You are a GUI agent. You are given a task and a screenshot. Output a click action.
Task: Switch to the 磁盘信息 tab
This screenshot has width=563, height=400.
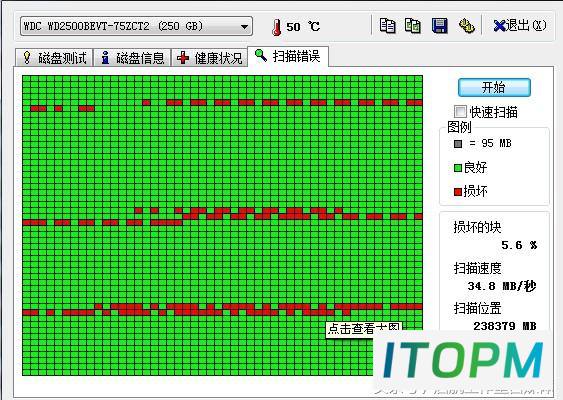click(132, 57)
